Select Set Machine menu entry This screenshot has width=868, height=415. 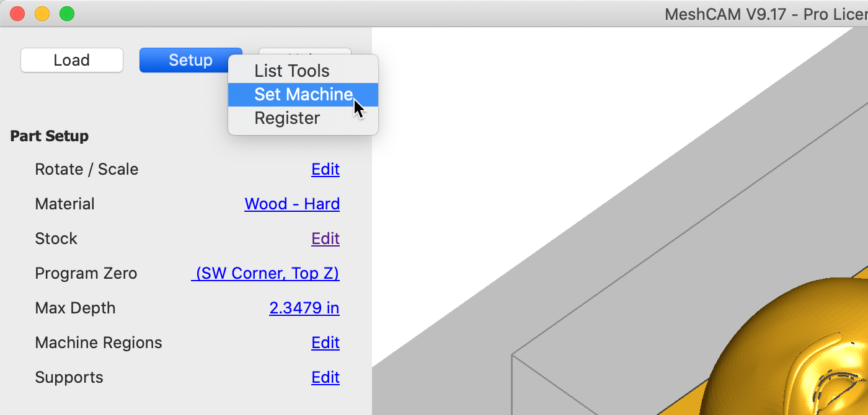303,95
